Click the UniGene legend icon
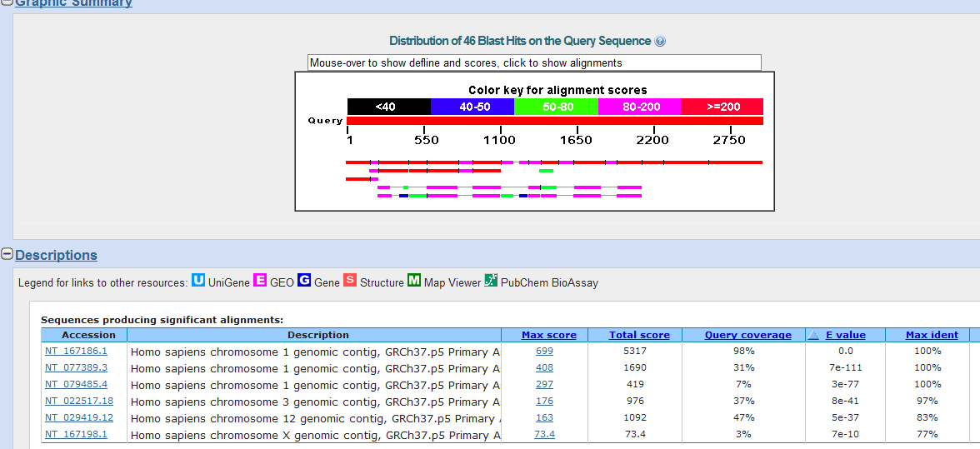This screenshot has width=980, height=449. tap(198, 281)
